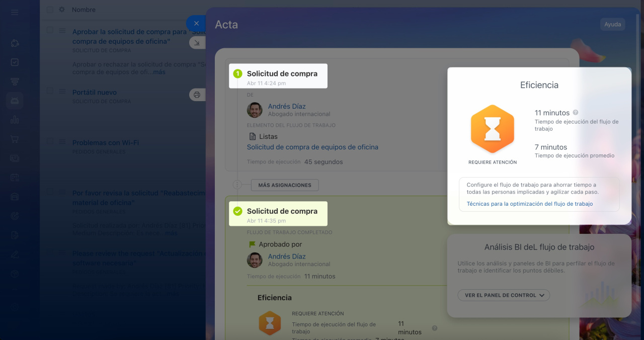
Task: Expand MÁS ASIGNACIONES in the timeline
Action: coord(285,185)
